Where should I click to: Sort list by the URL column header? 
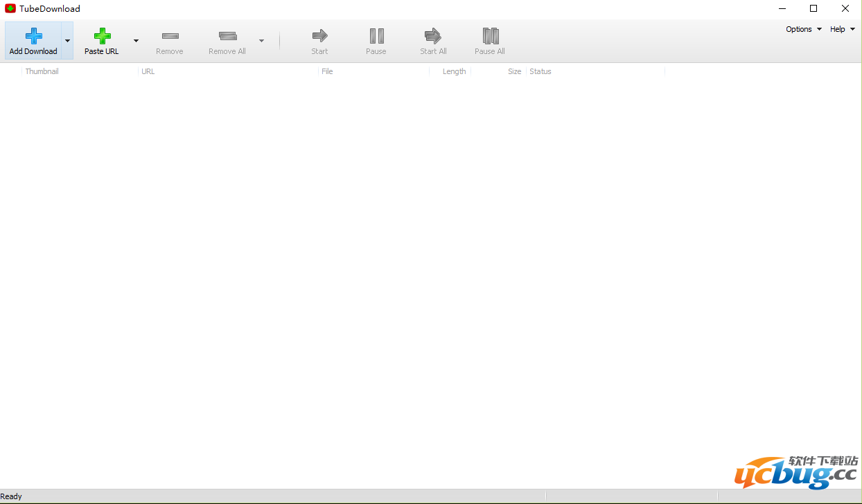(x=148, y=71)
